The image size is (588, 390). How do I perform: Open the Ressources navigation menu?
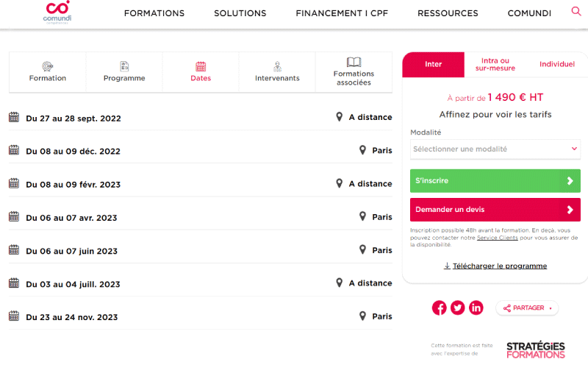click(448, 13)
